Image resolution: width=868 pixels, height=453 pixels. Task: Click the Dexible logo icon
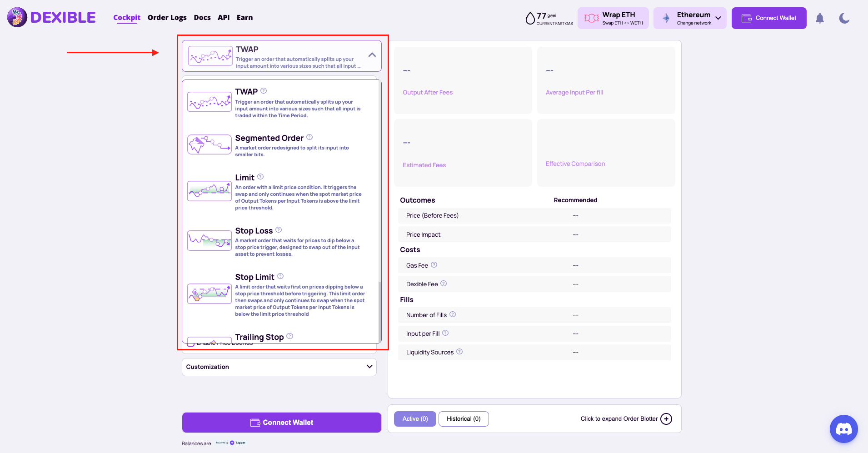click(17, 17)
